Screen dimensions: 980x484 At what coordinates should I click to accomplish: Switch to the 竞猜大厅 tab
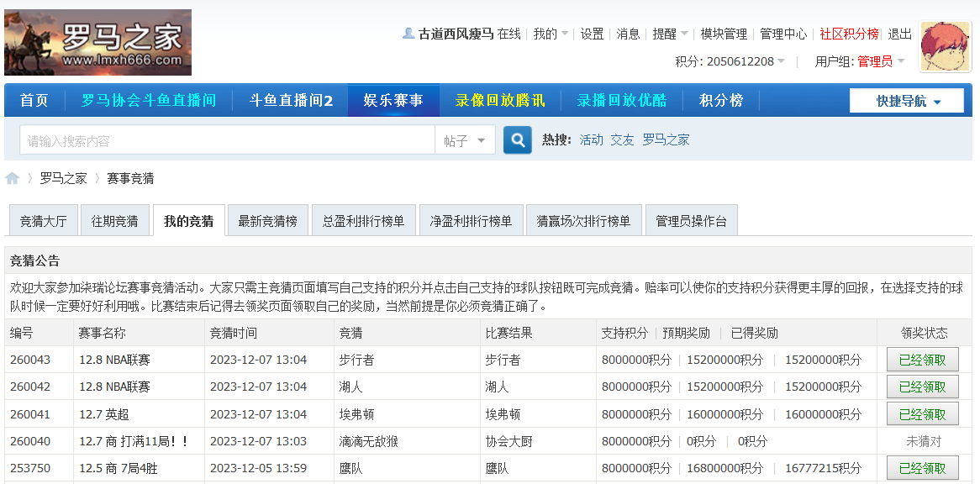tap(43, 219)
